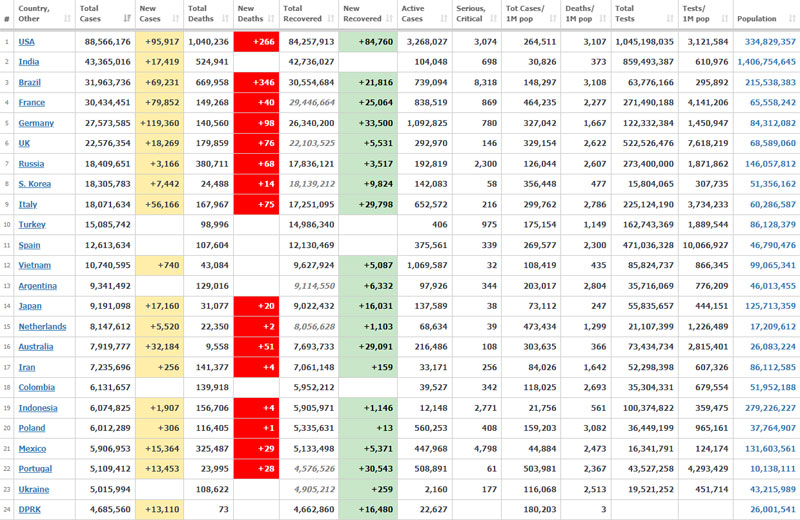Open the France country link

(x=32, y=103)
